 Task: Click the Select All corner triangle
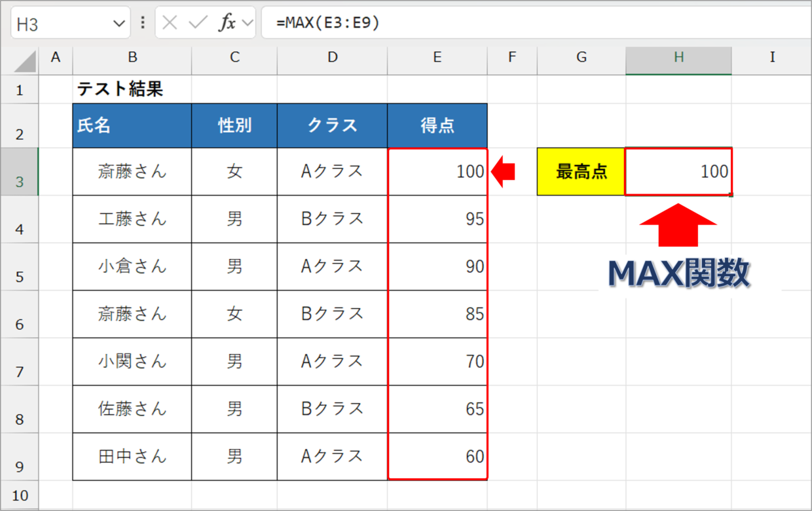click(25, 62)
